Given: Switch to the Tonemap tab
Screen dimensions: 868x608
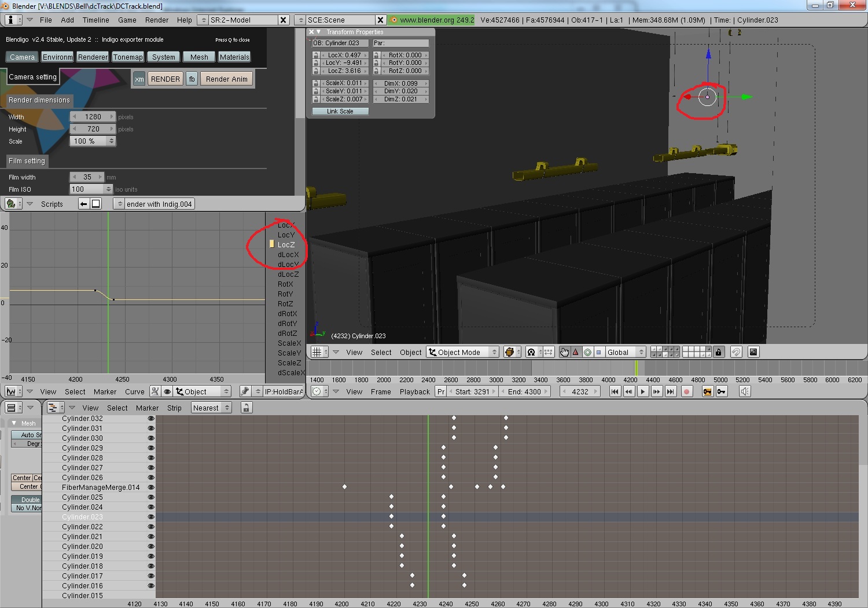Looking at the screenshot, I should (128, 57).
